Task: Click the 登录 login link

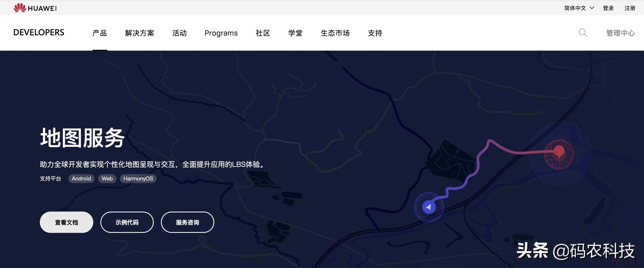Action: click(x=608, y=8)
